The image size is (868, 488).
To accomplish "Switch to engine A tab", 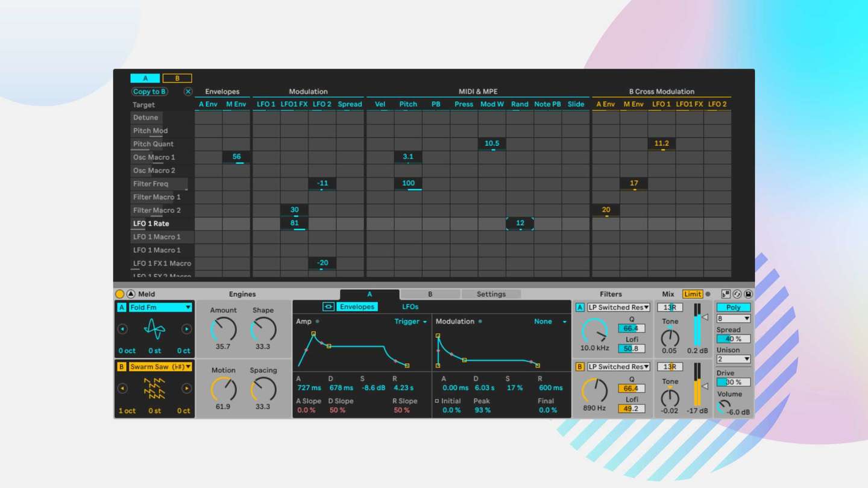I will click(x=370, y=294).
